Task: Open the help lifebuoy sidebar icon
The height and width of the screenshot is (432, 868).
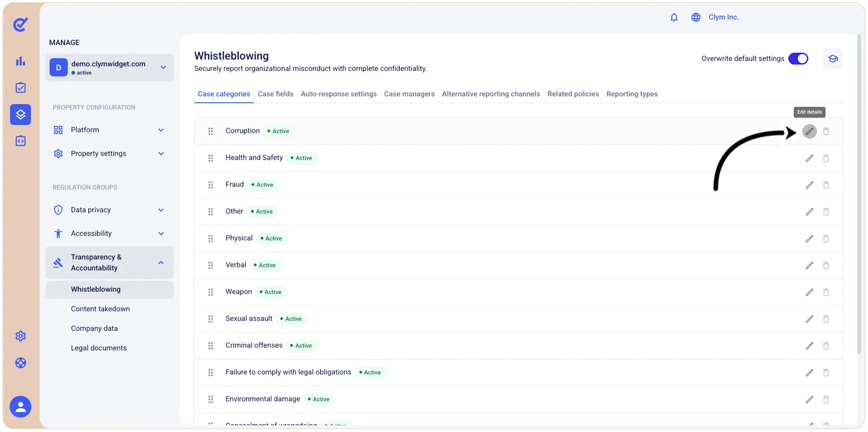Action: tap(21, 363)
